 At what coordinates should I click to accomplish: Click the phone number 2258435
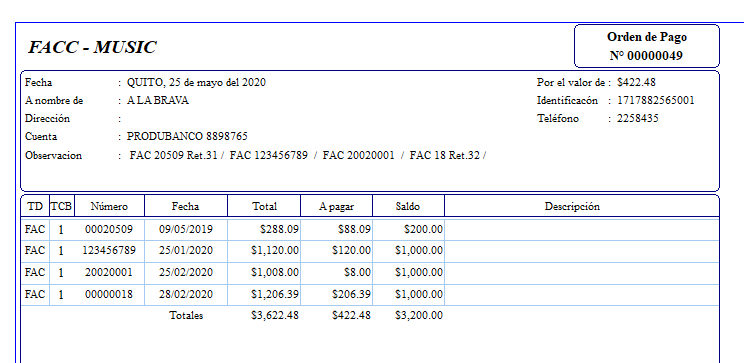pos(638,119)
